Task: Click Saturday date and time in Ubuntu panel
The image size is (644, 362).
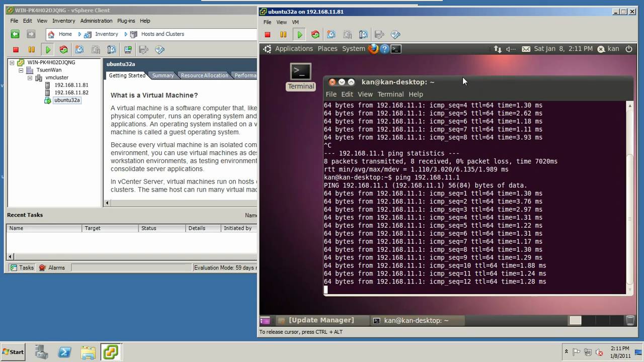Action: [563, 49]
